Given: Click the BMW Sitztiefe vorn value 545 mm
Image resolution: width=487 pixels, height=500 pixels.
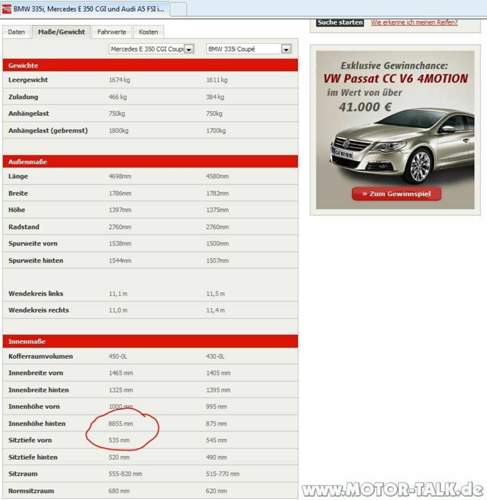Looking at the screenshot, I should point(216,440).
